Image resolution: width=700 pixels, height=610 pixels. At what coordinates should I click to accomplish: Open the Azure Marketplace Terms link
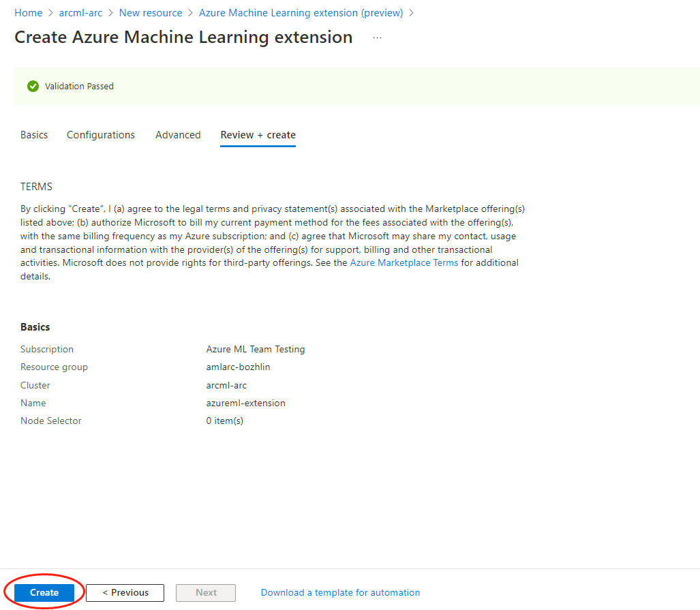coord(404,262)
